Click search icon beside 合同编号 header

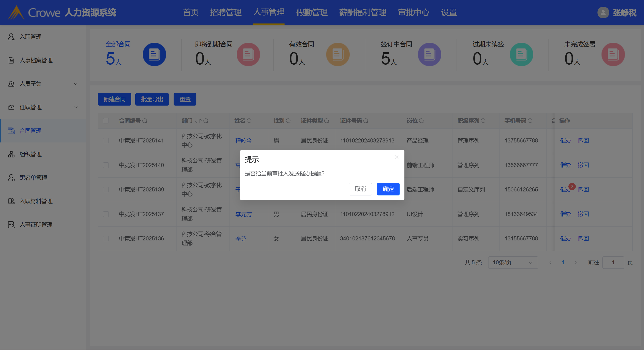point(145,121)
